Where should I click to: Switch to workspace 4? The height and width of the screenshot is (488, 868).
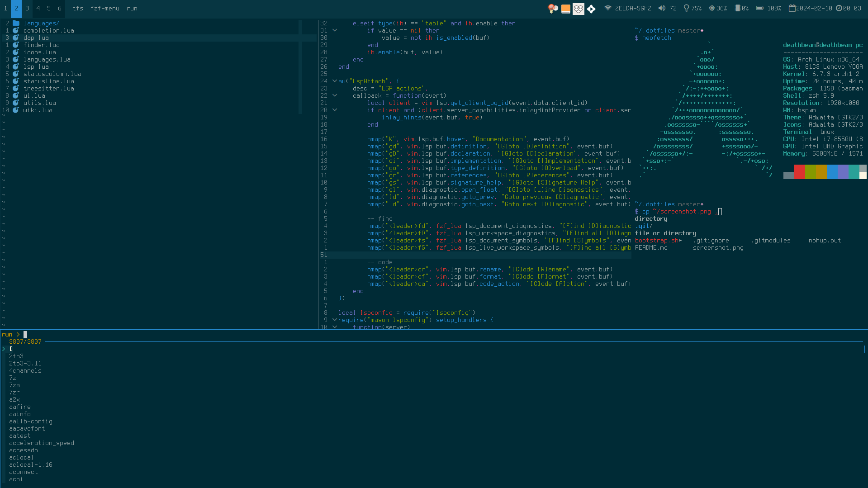point(38,8)
